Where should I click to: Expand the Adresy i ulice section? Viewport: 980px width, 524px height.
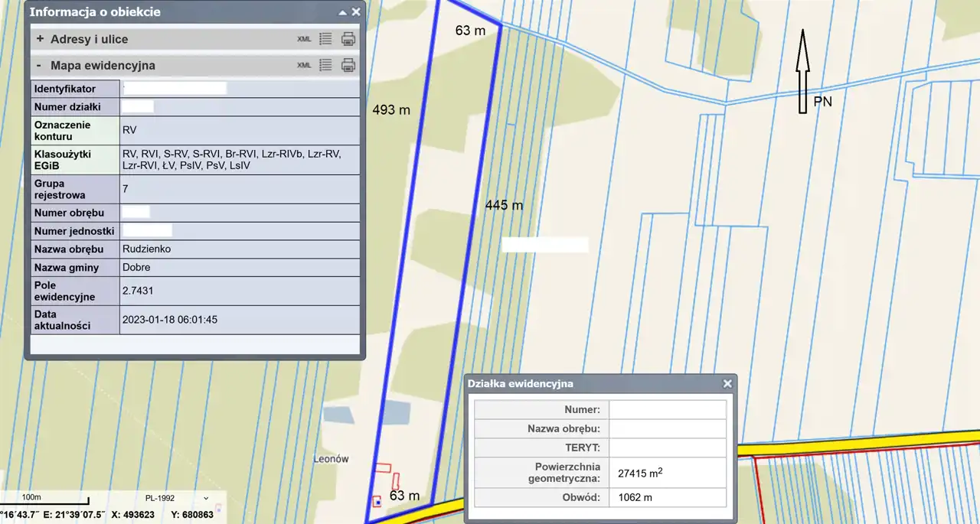40,39
